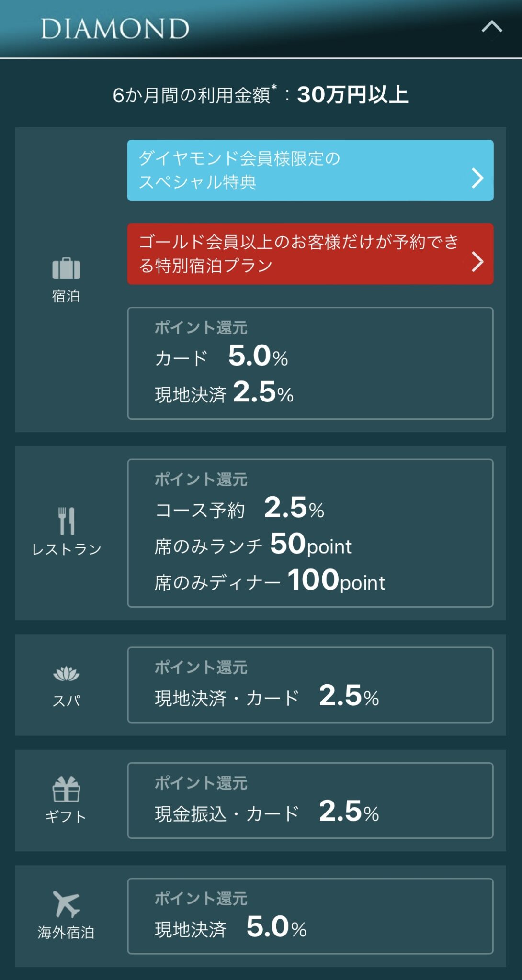The height and width of the screenshot is (980, 522).
Task: Select the restaurant point return box
Action: pos(310,533)
